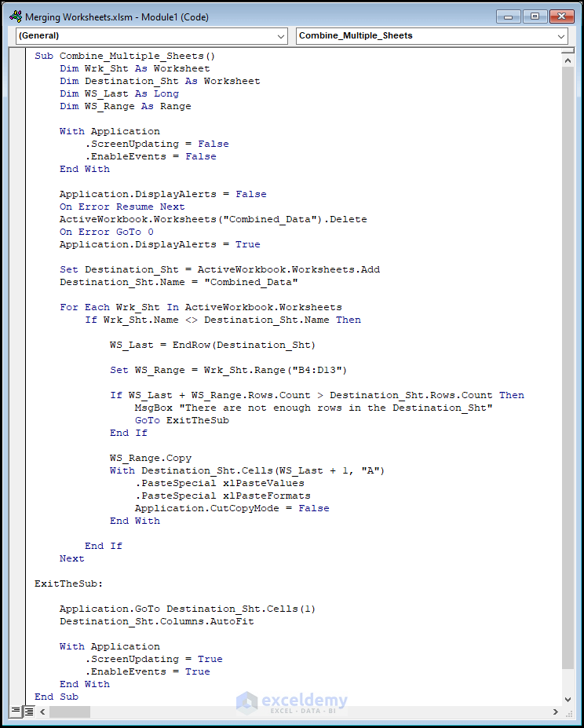Click the vertical scrollbar up arrow

pyautogui.click(x=568, y=60)
